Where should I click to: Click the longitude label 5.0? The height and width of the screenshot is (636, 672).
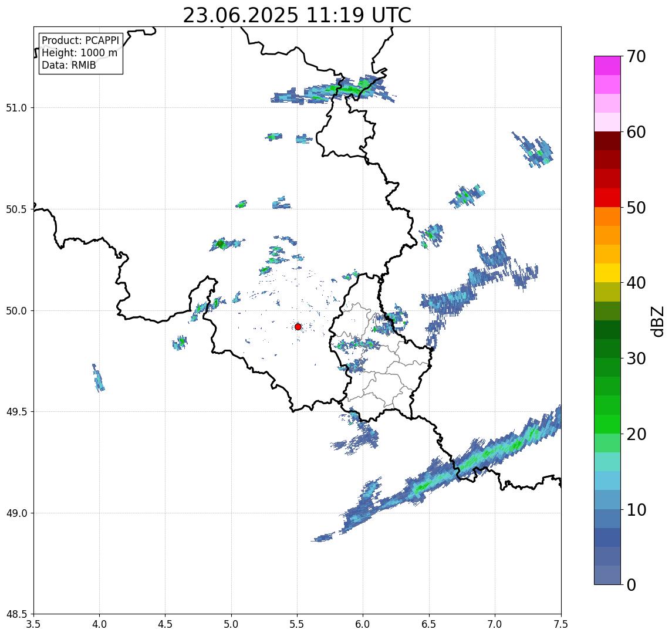coord(231,624)
